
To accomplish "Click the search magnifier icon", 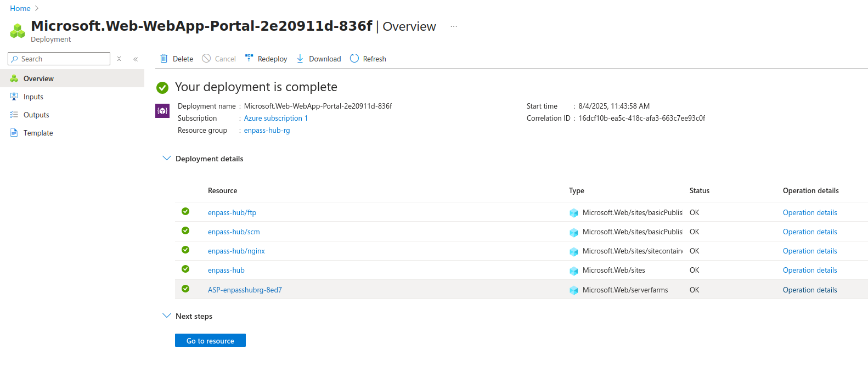I will click(x=15, y=59).
